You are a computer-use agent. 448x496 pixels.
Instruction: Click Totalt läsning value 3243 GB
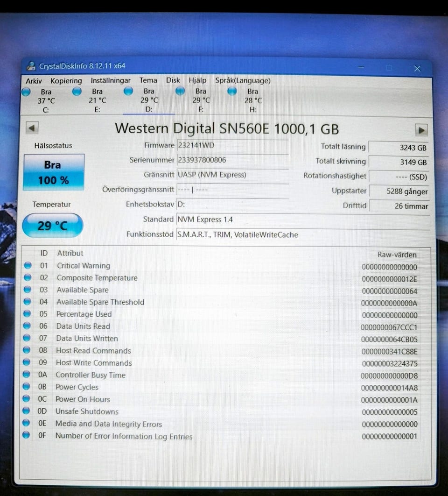399,148
